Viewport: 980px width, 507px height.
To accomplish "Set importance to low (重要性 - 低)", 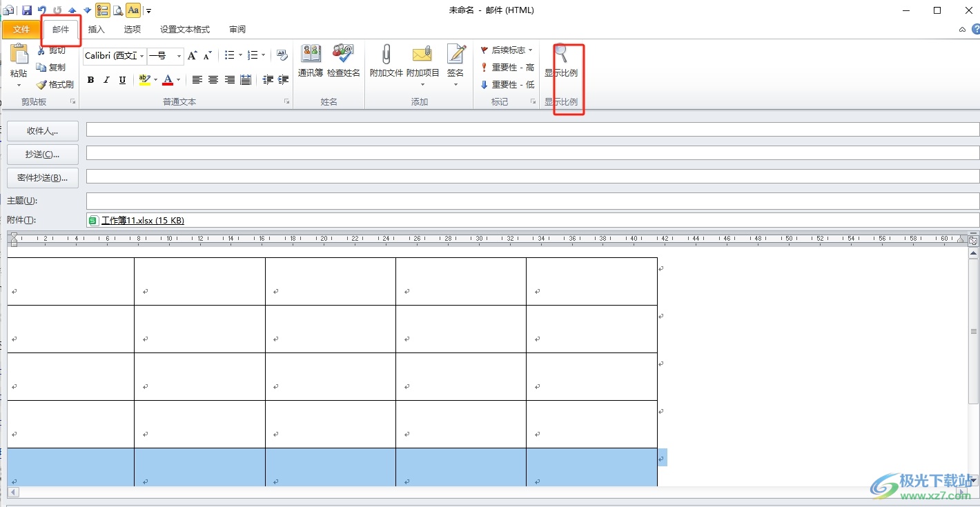I will click(507, 85).
